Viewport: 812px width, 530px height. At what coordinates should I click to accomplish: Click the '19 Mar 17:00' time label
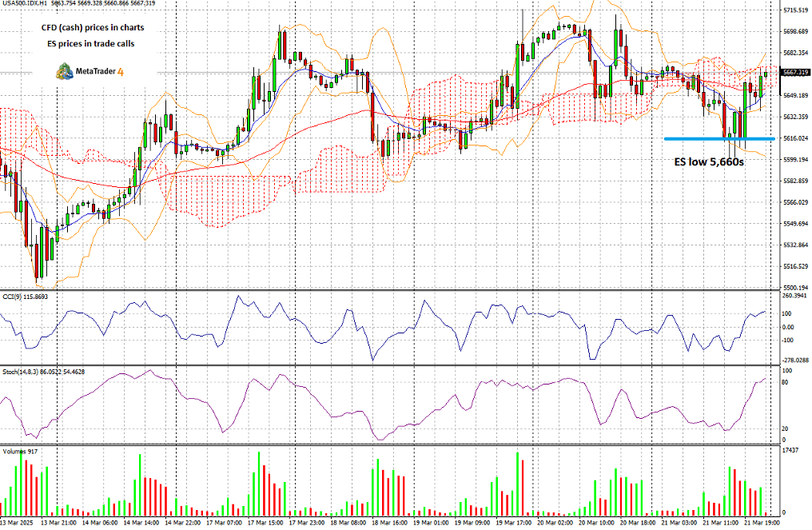[513, 524]
